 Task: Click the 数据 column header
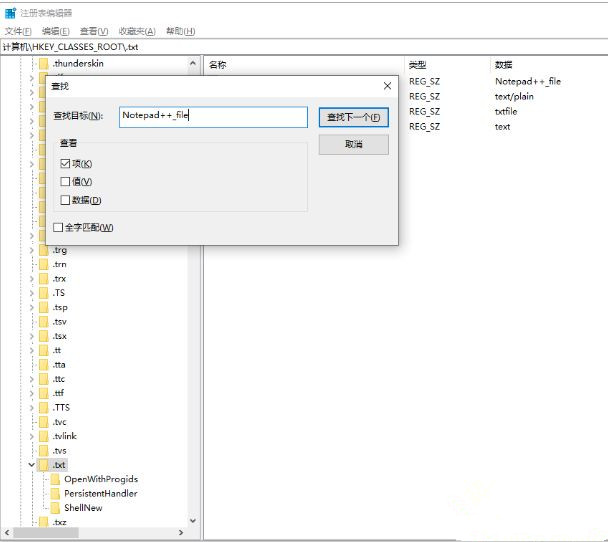504,65
